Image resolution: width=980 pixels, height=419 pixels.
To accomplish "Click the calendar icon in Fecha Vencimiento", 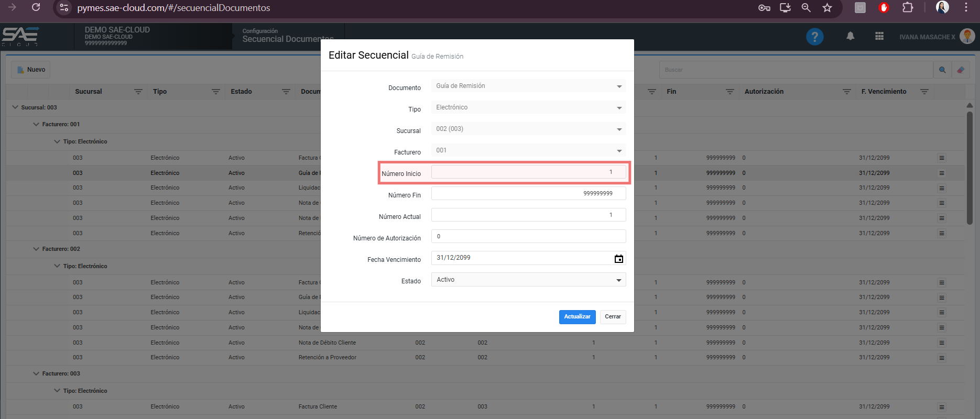I will point(618,259).
